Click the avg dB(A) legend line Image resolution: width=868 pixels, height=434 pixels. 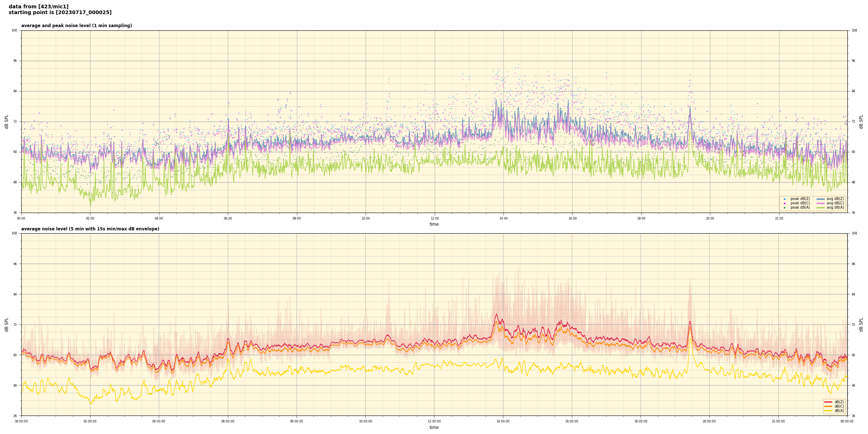point(820,208)
